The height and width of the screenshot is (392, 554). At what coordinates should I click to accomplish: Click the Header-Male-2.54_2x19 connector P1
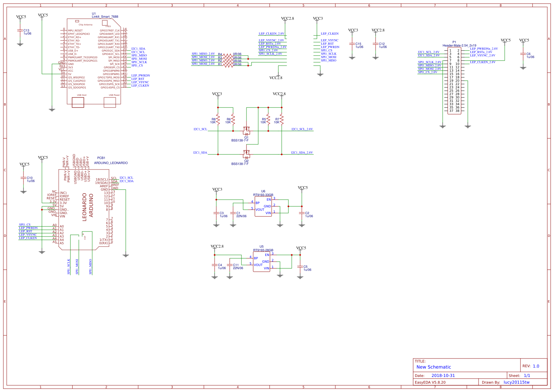[455, 80]
